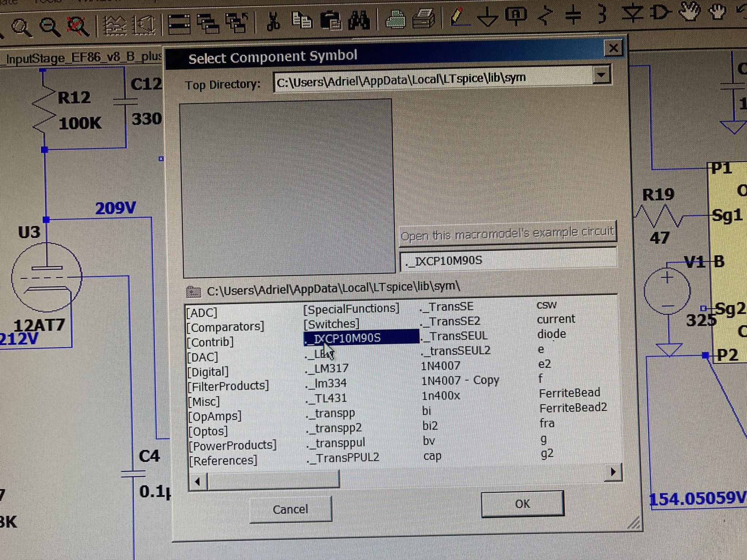The image size is (747, 560).
Task: Select the Resistor tool in toolbar
Action: tap(546, 15)
